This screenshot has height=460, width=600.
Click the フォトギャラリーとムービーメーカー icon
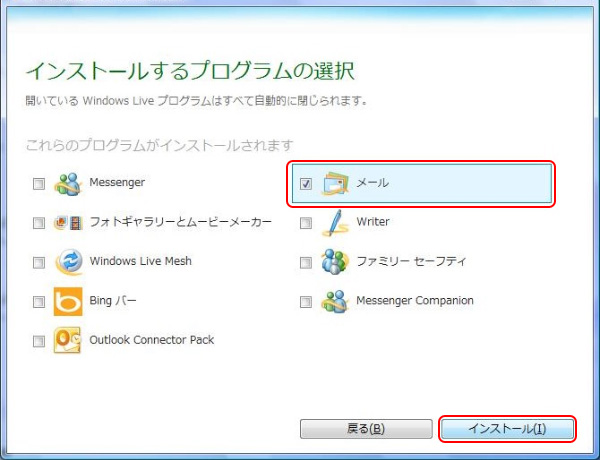click(68, 223)
